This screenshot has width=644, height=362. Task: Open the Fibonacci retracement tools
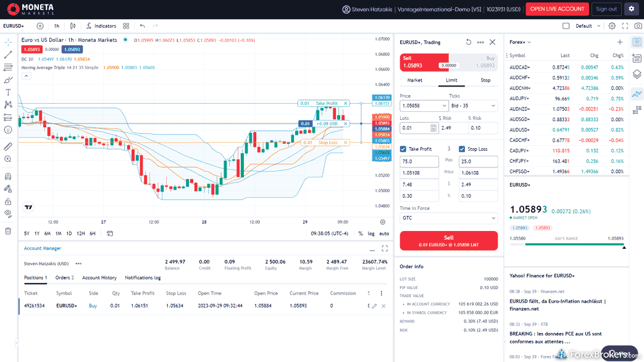pos(8,67)
